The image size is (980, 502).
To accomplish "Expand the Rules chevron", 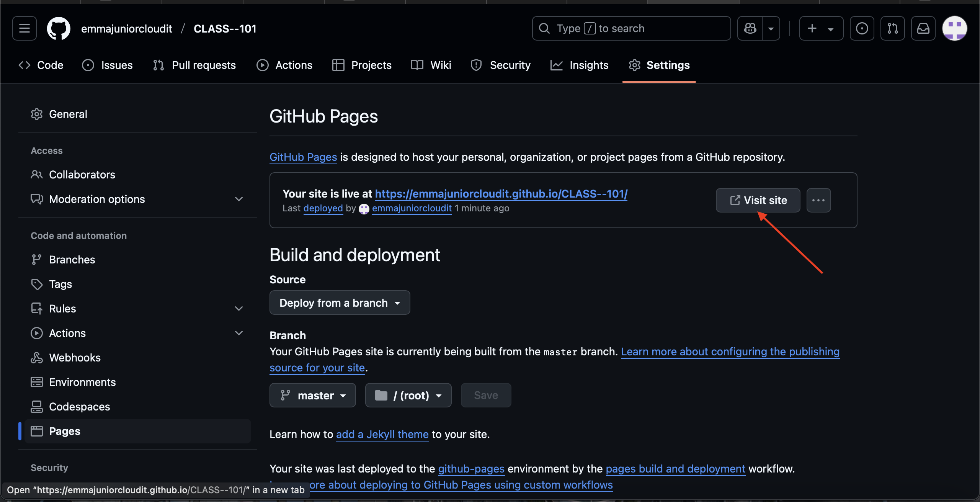I will click(x=239, y=309).
